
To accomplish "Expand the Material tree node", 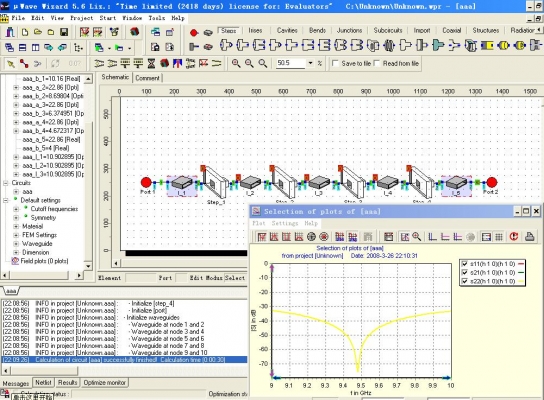I will coord(16,226).
